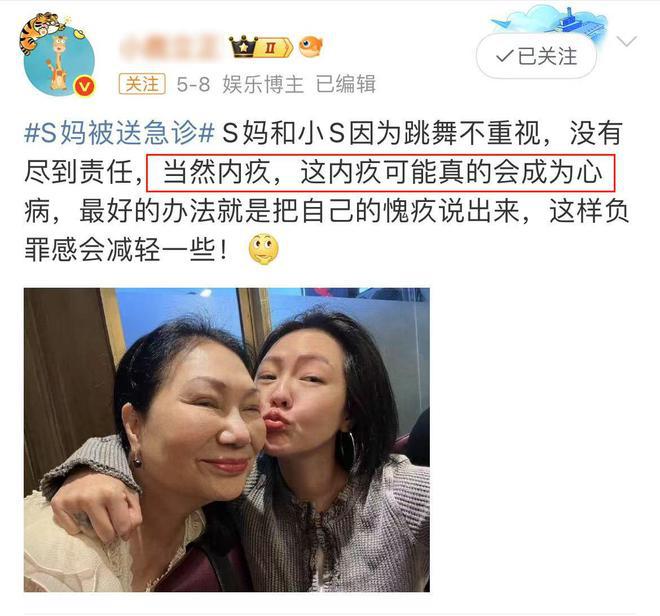
Task: Open the 娱乐博主 blogger category label
Action: coord(263,84)
